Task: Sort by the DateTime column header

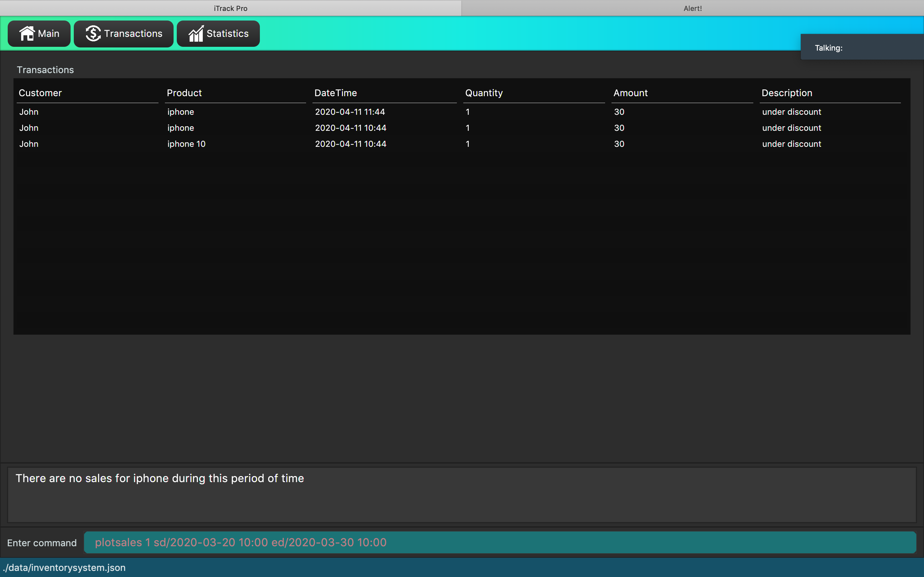Action: 335,93
